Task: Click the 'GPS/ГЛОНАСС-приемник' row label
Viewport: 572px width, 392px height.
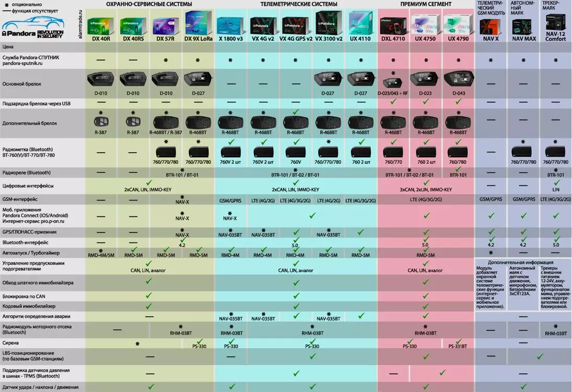Action: point(29,232)
